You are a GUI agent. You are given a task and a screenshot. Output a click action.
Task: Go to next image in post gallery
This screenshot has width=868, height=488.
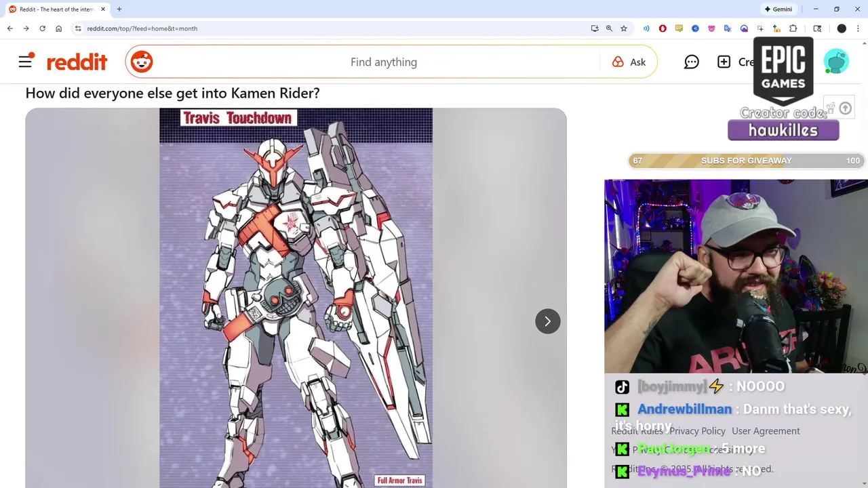[x=547, y=321]
